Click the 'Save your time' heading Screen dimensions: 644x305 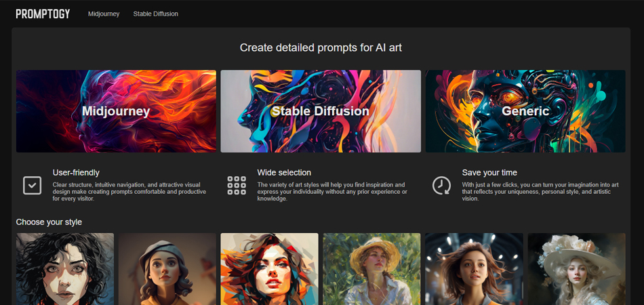pos(489,173)
